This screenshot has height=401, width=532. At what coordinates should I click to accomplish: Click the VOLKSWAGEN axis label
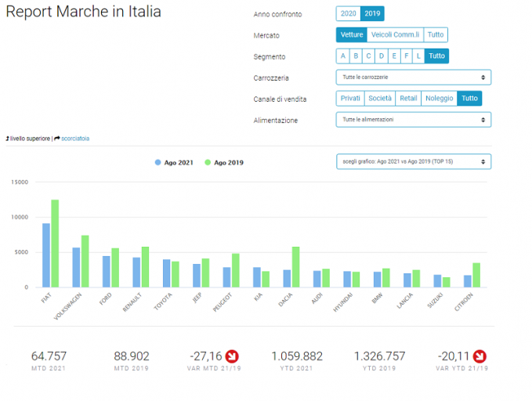coord(67,306)
